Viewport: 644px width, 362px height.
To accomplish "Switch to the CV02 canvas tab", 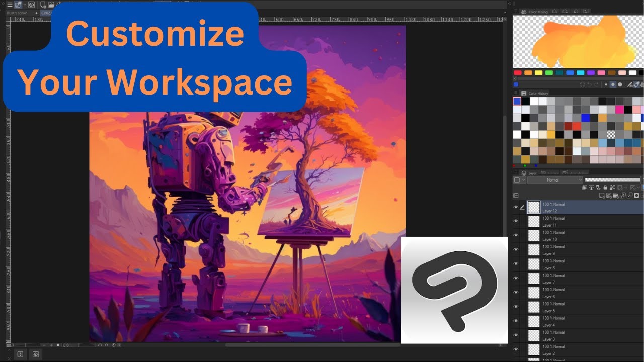I will (46, 13).
